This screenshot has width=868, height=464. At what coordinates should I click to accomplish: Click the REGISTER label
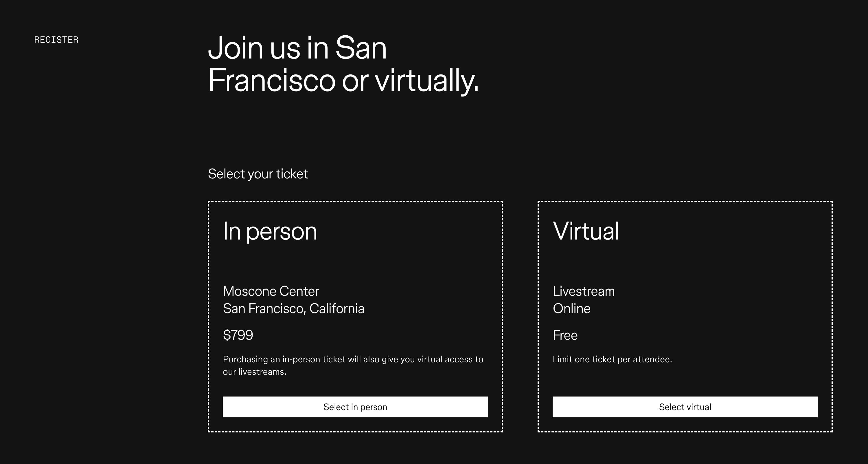pos(56,39)
